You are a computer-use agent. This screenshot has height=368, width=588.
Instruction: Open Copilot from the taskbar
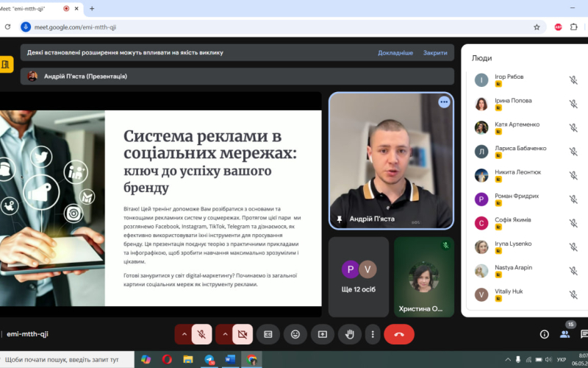pos(146,360)
